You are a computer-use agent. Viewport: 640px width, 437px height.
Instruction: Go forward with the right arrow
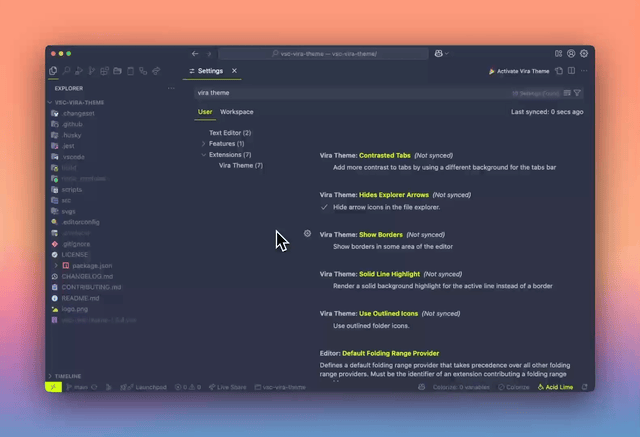(x=209, y=53)
